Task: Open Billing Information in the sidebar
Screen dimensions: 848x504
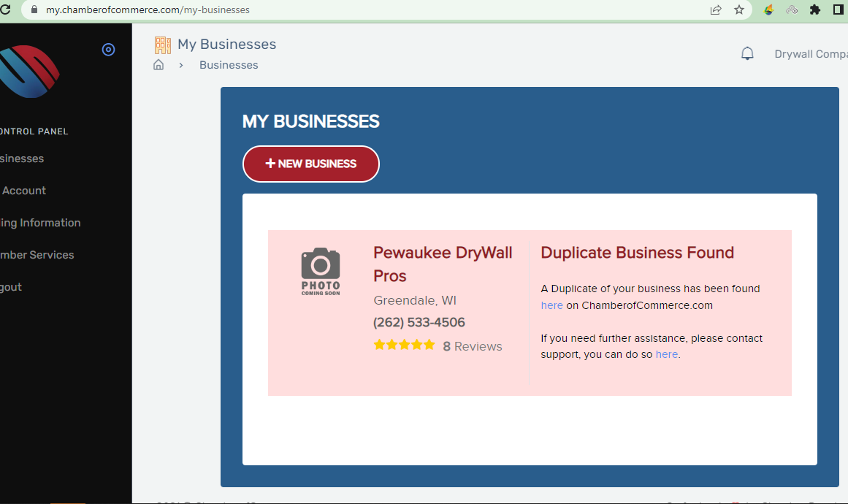Action: (40, 223)
